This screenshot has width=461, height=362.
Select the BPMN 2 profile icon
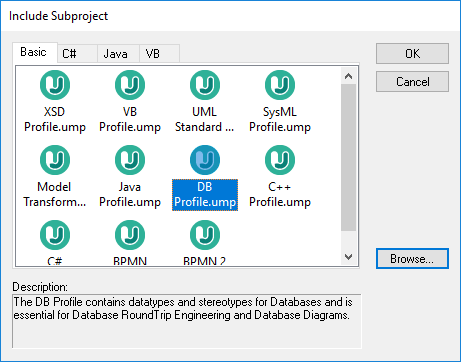tap(205, 235)
